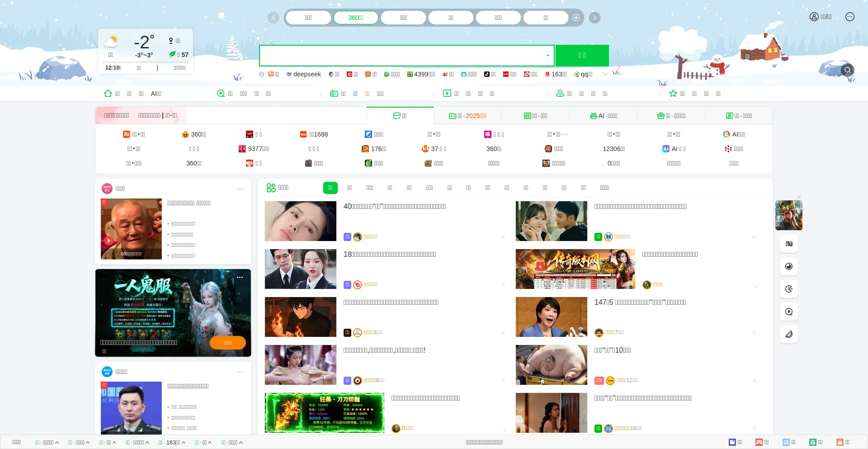Open the settings gear beside quick links
The width and height of the screenshot is (868, 449).
point(262,74)
